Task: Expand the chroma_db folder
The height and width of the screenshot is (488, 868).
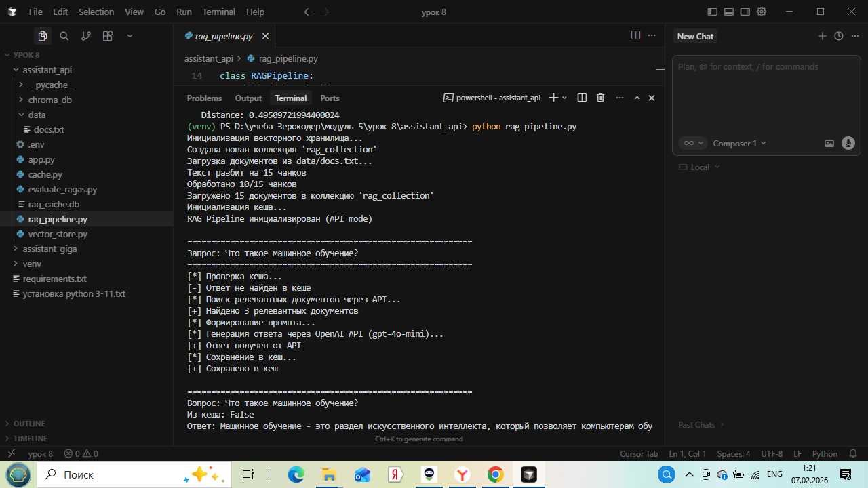Action: point(87,100)
